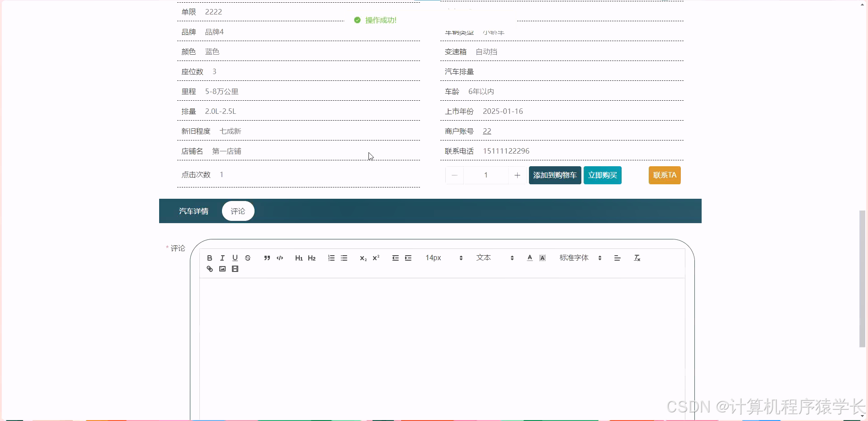This screenshot has height=421, width=868.
Task: Clear text formatting with the Tx icon
Action: pos(637,257)
